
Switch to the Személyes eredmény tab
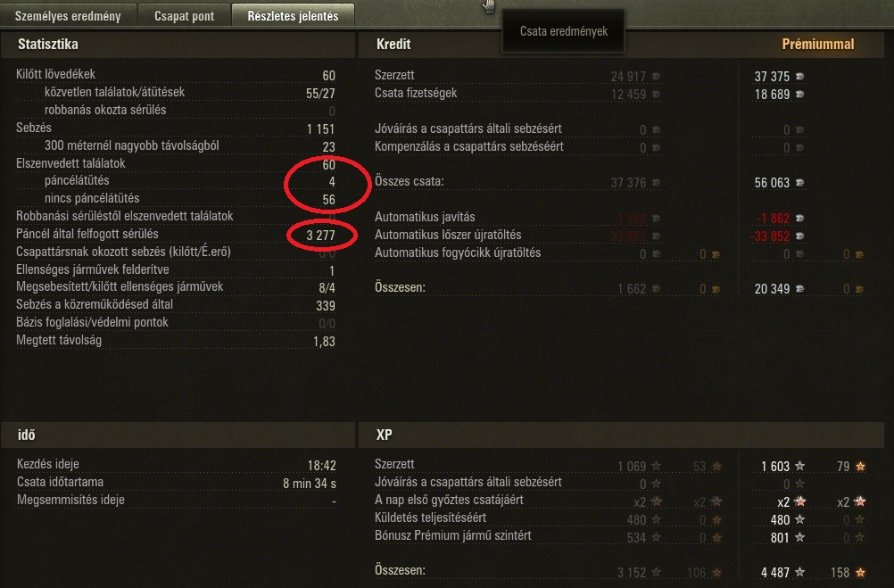pos(68,16)
